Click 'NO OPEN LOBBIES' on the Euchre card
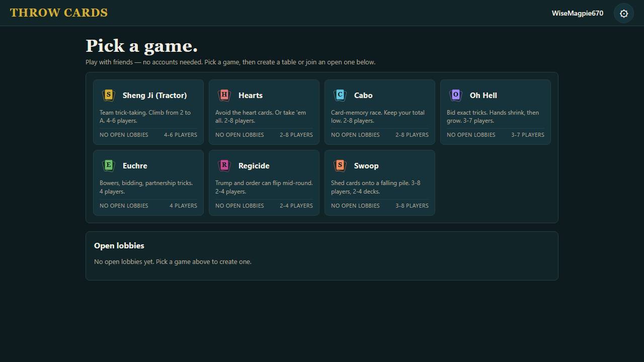This screenshot has width=644, height=362. click(x=124, y=206)
